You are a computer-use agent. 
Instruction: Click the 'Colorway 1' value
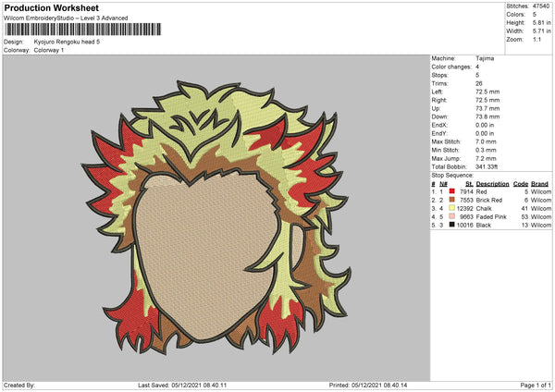49,50
